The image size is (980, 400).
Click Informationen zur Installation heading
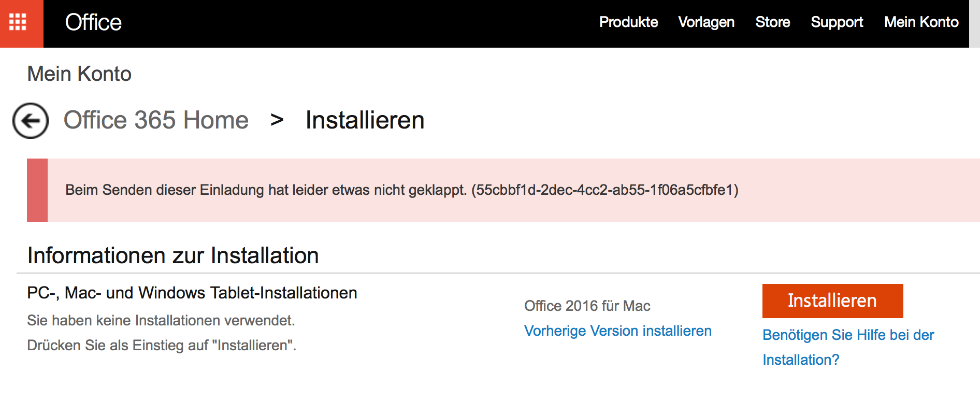[173, 255]
